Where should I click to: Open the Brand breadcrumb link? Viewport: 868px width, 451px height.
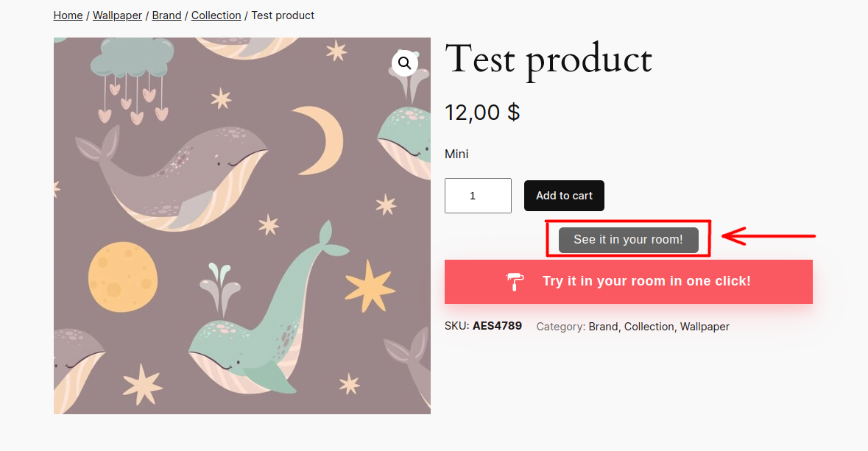click(166, 15)
